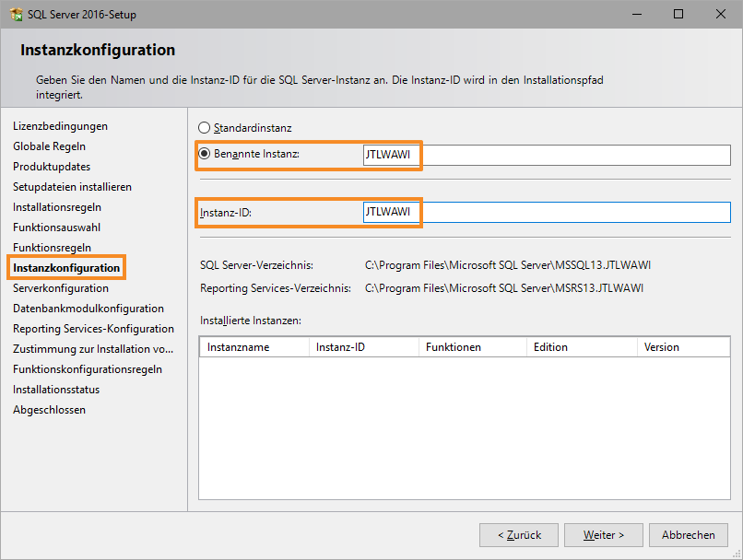Click the Version column header

pyautogui.click(x=682, y=347)
